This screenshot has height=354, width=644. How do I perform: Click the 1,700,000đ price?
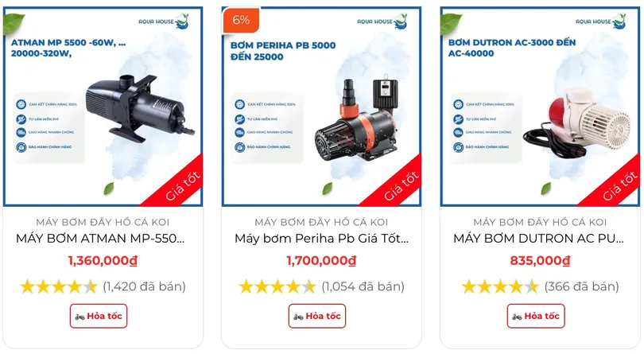pos(321,261)
